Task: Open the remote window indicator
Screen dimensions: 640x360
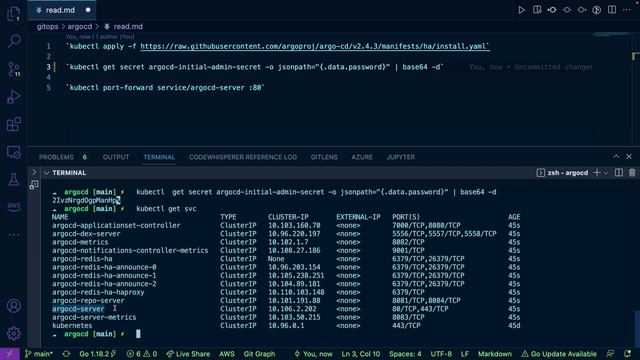Action: click(x=10, y=354)
